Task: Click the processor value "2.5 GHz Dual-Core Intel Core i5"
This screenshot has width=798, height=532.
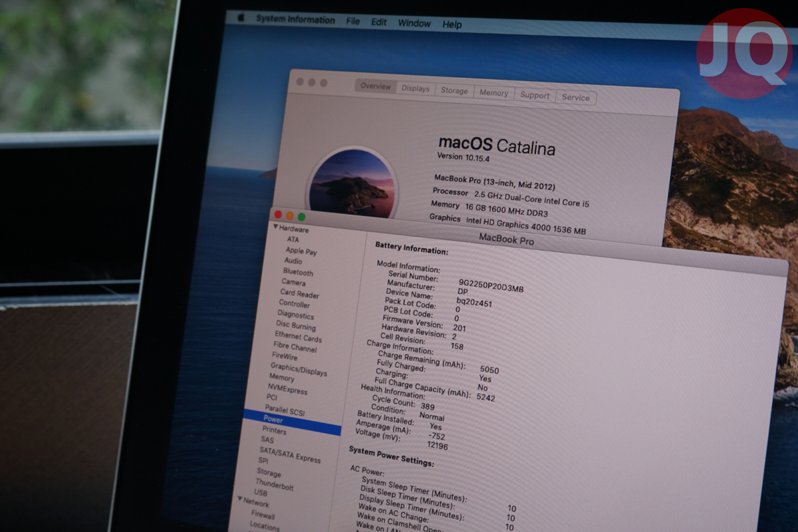Action: [532, 199]
